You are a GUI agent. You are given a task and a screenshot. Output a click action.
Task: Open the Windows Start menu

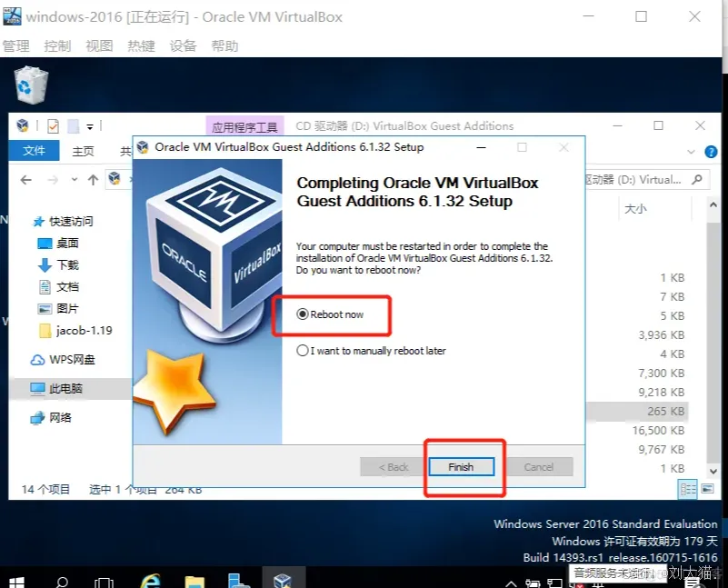coord(16,582)
